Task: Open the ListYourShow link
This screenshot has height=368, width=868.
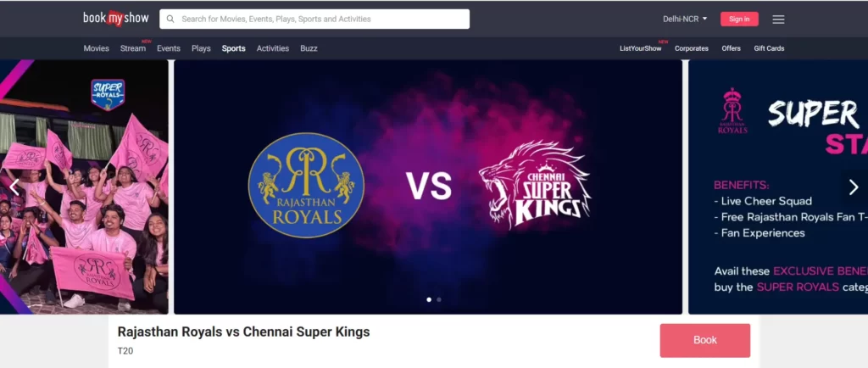Action: (x=641, y=48)
